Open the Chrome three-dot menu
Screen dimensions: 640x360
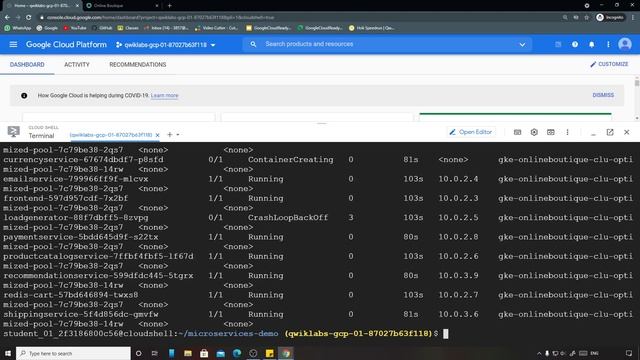tap(633, 18)
